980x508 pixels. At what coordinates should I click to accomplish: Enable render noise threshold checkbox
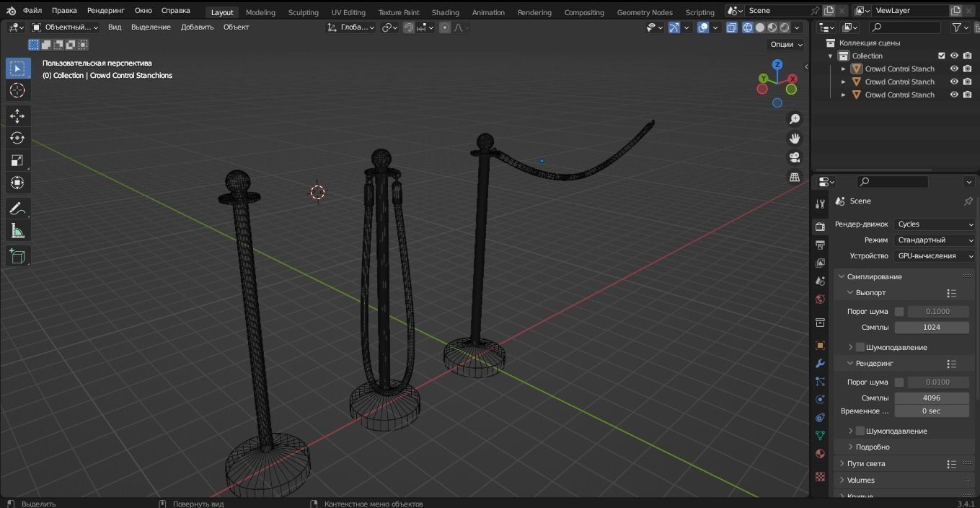tap(899, 382)
